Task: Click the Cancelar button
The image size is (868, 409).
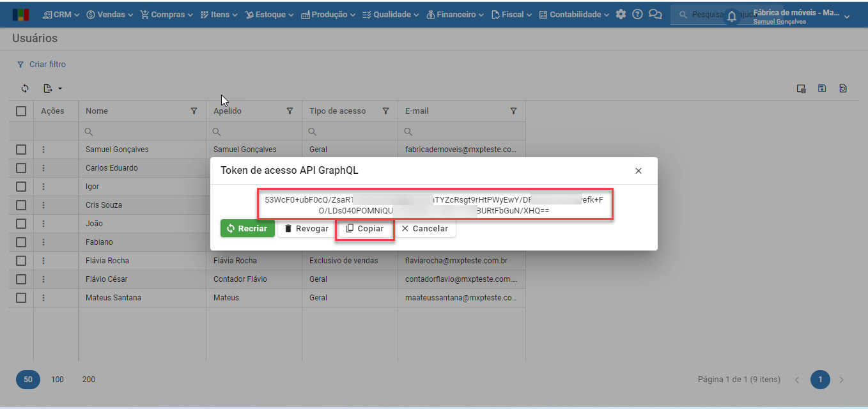Action: point(425,228)
